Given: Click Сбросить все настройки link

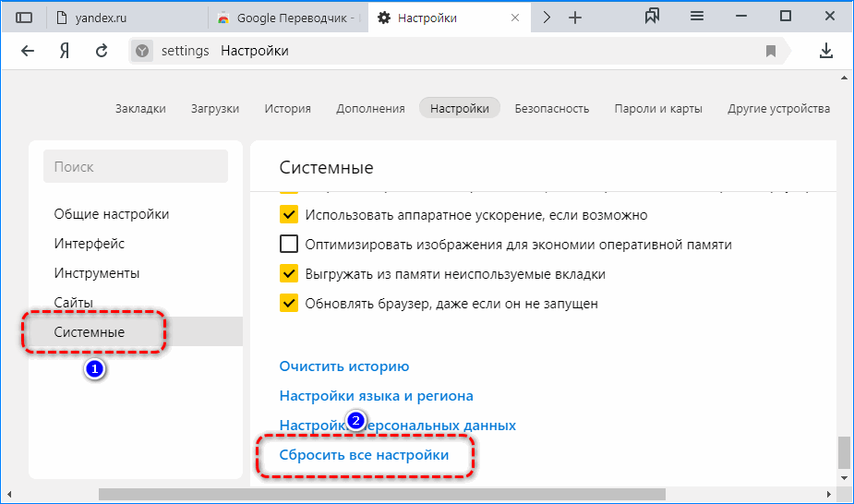Looking at the screenshot, I should click(x=364, y=454).
